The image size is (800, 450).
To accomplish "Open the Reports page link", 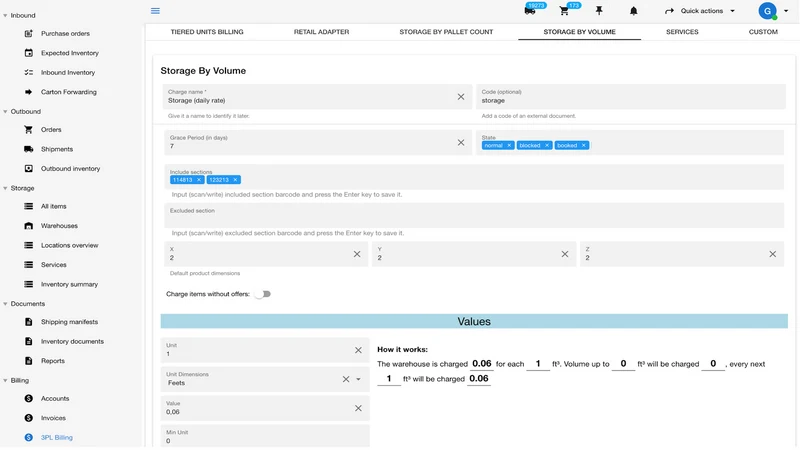I will (x=53, y=361).
